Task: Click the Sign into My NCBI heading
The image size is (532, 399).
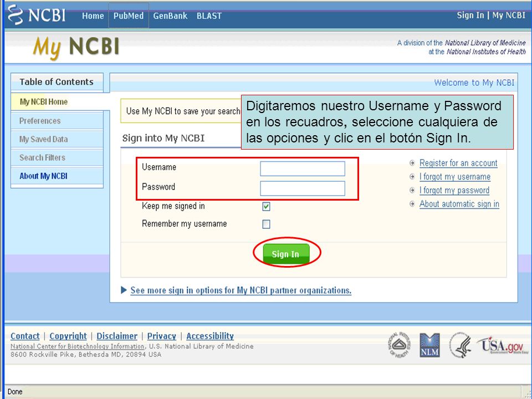Action: [163, 138]
